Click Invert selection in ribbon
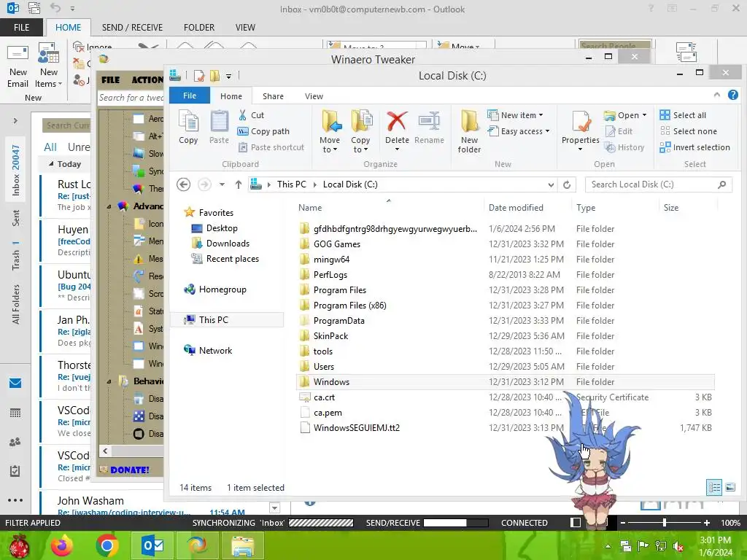The width and height of the screenshot is (747, 560). pyautogui.click(x=695, y=147)
